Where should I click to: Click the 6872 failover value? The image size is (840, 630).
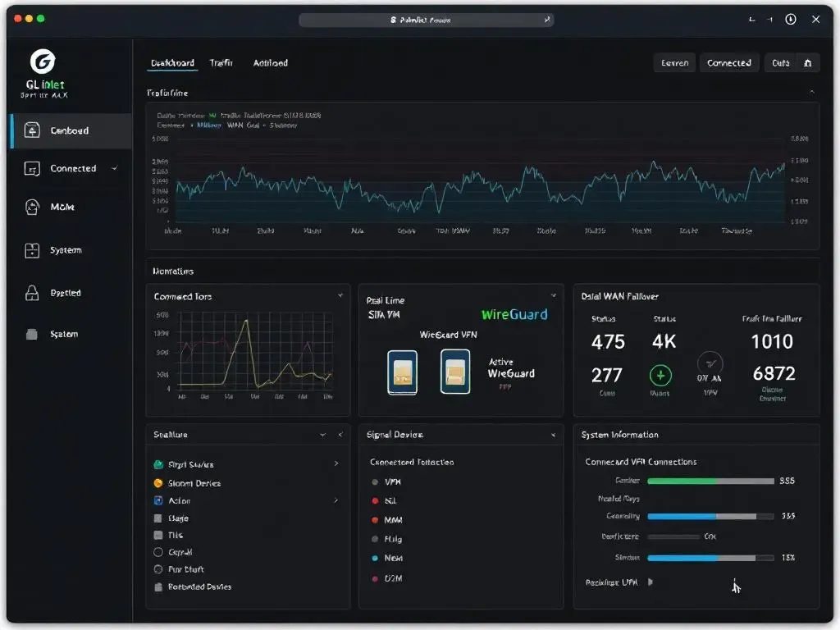pyautogui.click(x=774, y=373)
